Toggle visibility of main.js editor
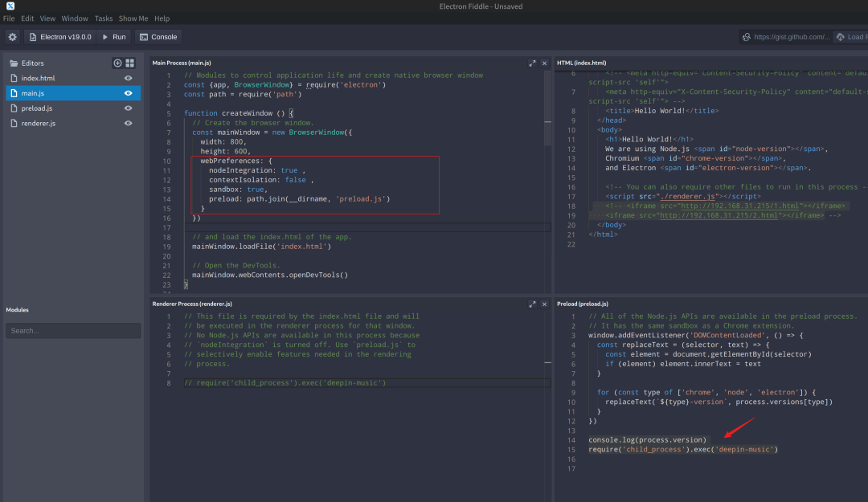The width and height of the screenshot is (868, 502). tap(129, 93)
